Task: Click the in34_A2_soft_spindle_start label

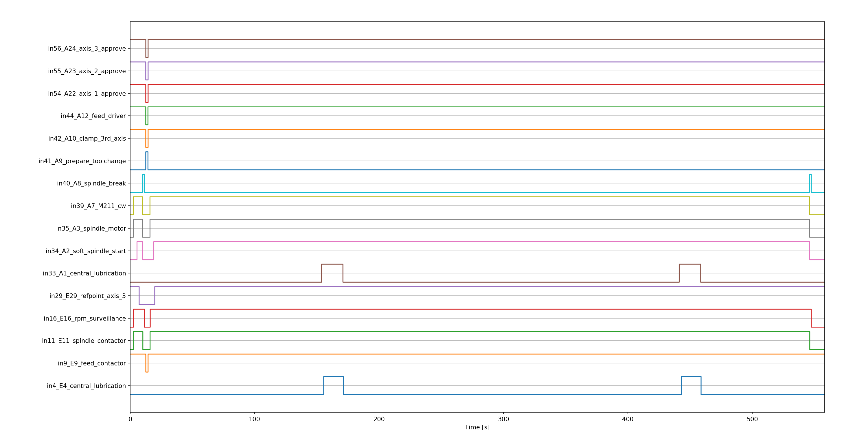Action: pyautogui.click(x=86, y=251)
